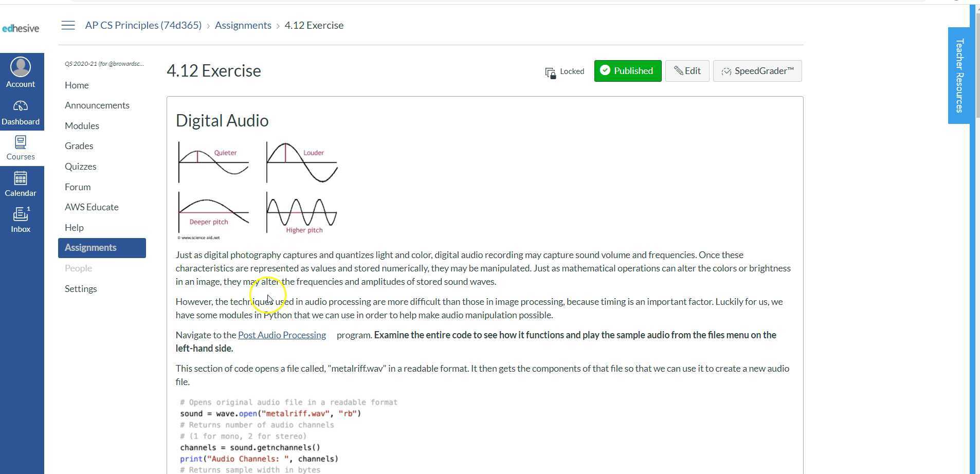Open SpeedGrader for this assignment
Viewport: 980px width, 474px height.
(757, 71)
